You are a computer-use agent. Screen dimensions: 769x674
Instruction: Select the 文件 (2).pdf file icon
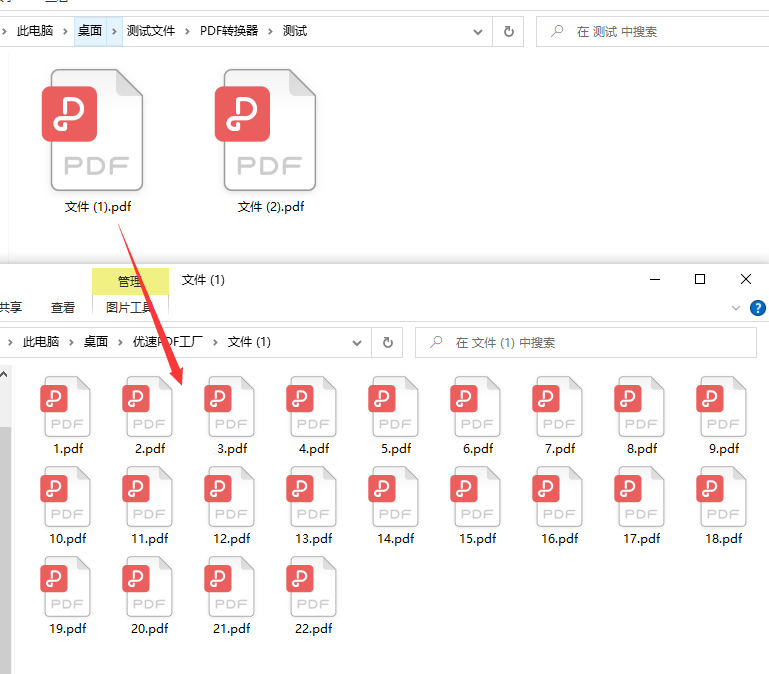[x=266, y=130]
